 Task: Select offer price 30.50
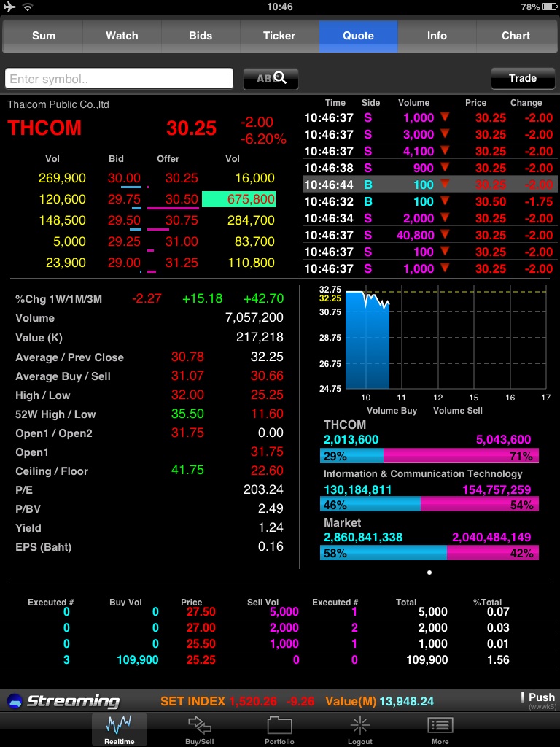coord(182,199)
